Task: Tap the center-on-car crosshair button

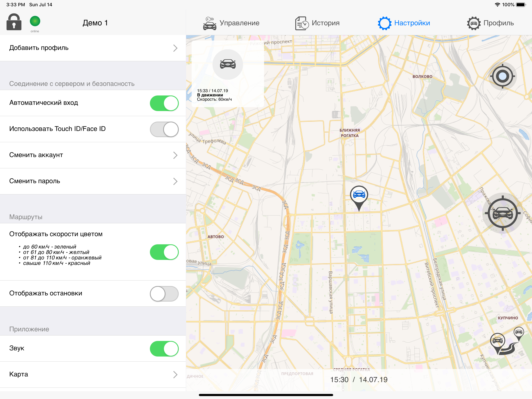Action: (502, 213)
